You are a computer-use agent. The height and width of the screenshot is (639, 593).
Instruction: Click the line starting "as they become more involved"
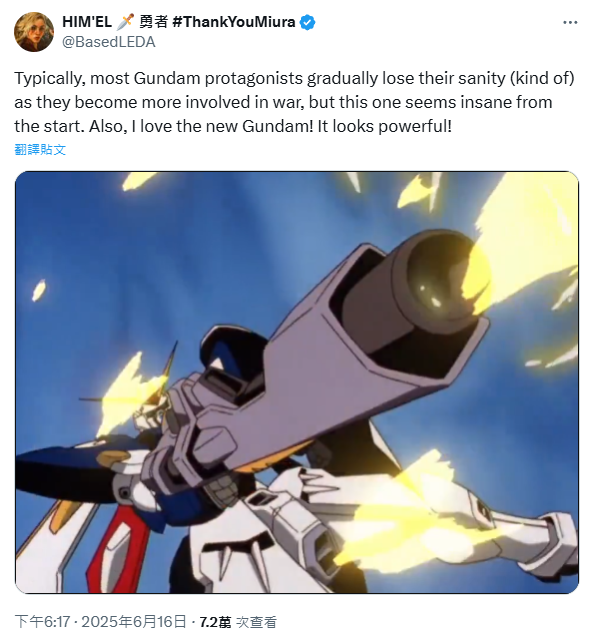283,102
